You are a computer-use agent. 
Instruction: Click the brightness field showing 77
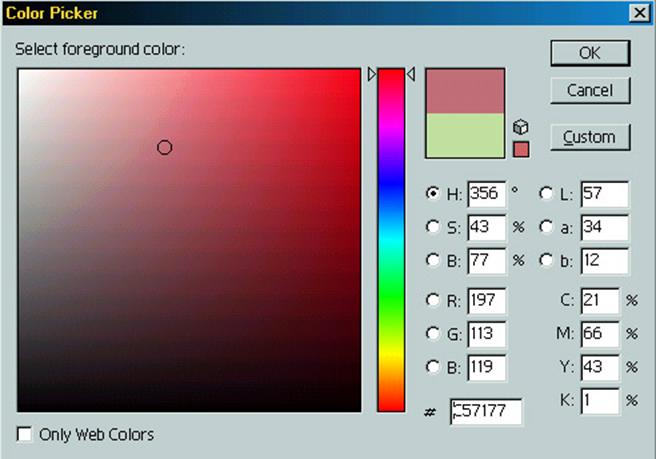point(487,261)
